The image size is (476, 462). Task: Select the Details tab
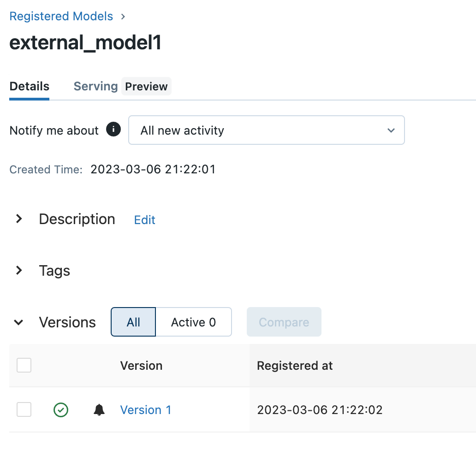tap(29, 86)
